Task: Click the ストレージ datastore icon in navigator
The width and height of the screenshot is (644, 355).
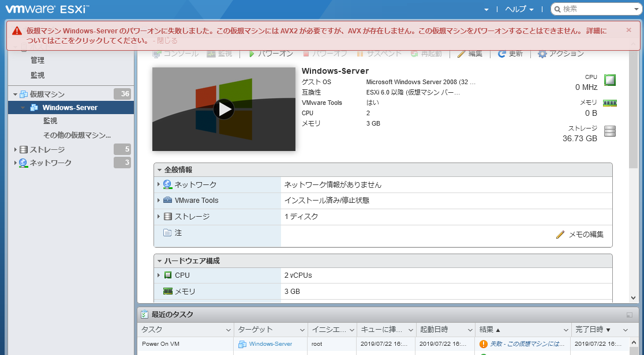Action: click(x=24, y=150)
